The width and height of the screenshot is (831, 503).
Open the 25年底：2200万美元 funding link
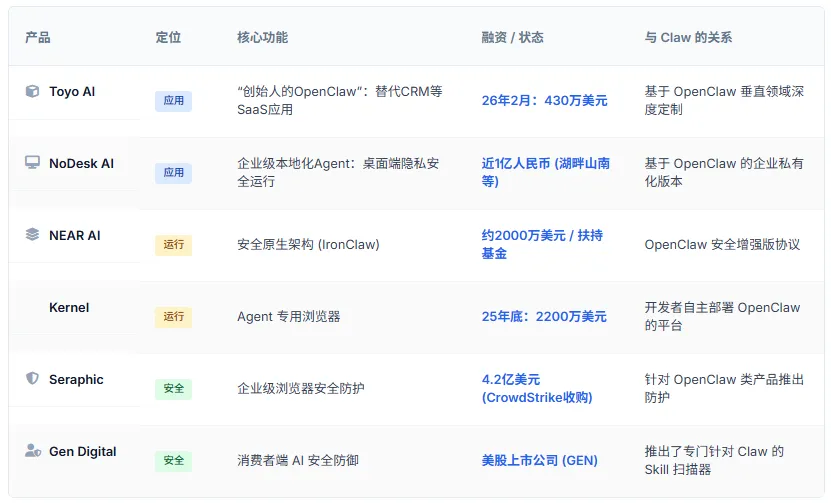(544, 317)
